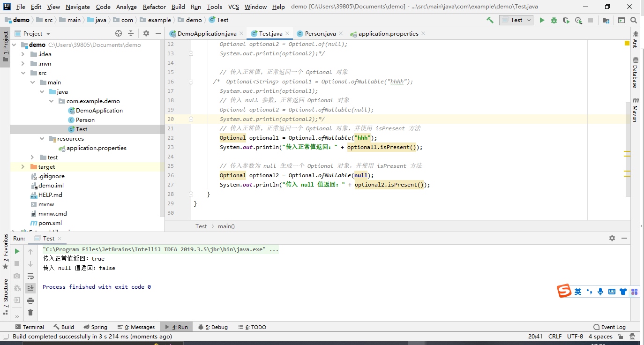Collapse the src folder in Project tree
The image size is (644, 345).
[22, 73]
